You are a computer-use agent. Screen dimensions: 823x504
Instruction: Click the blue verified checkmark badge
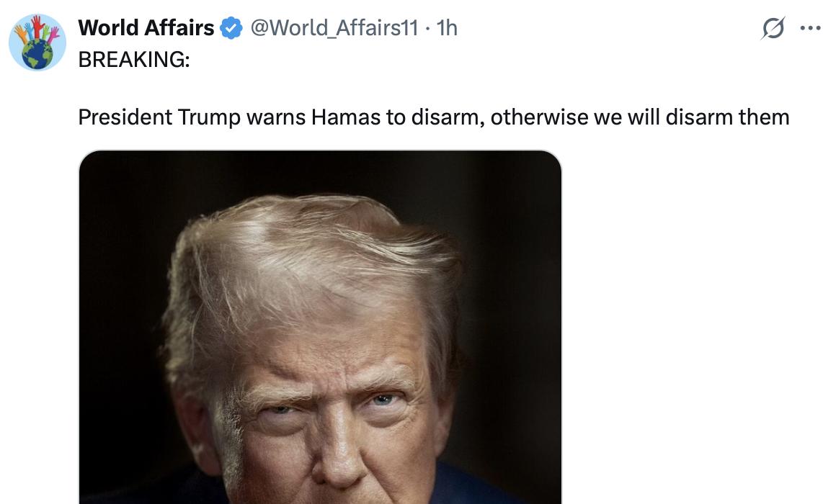231,28
